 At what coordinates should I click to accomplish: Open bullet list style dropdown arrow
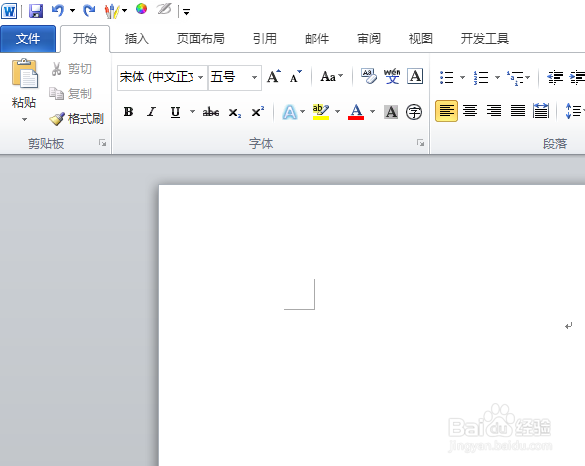tap(462, 77)
